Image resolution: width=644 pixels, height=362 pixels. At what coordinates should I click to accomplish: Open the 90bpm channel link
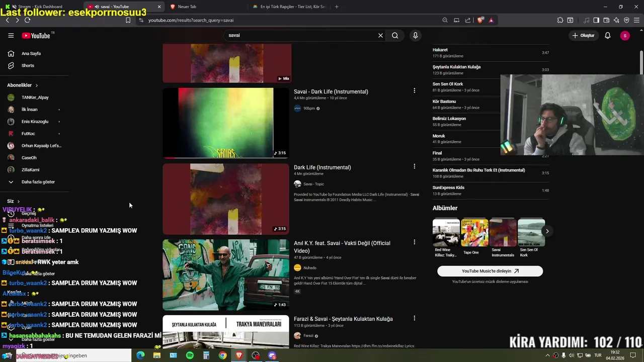pos(309,108)
